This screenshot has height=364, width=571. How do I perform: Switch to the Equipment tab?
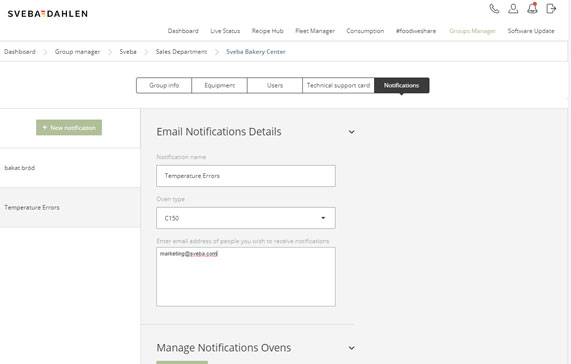[220, 86]
